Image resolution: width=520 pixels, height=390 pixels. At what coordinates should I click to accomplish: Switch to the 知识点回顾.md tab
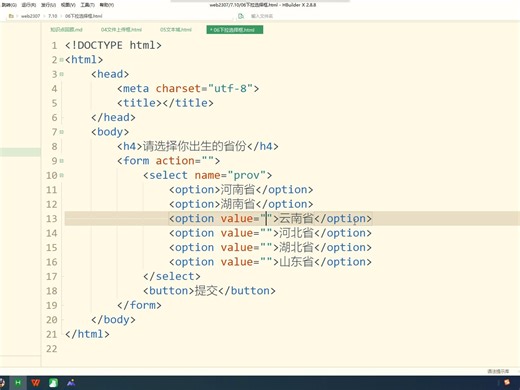pyautogui.click(x=66, y=30)
